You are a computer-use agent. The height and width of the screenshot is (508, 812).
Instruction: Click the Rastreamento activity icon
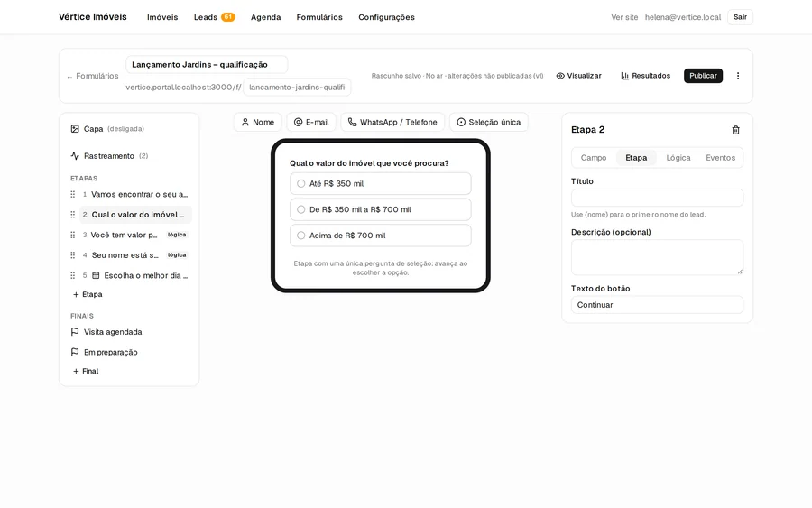point(75,156)
